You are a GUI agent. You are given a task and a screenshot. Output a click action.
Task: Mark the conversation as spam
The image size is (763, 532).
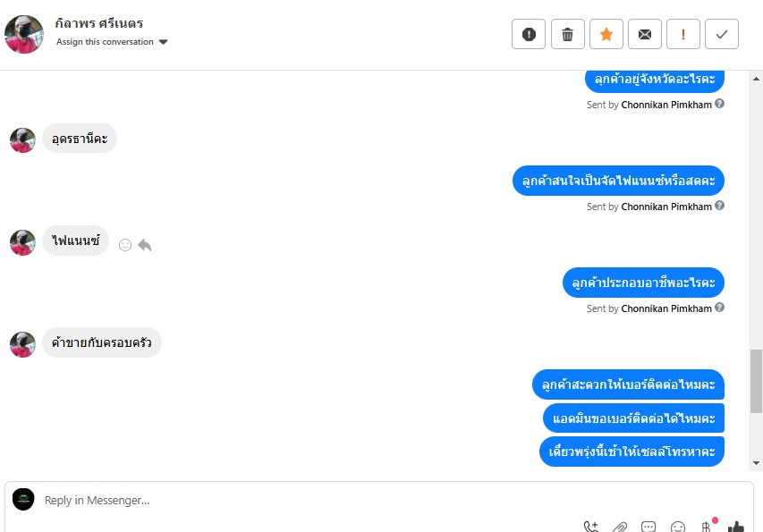click(x=529, y=34)
